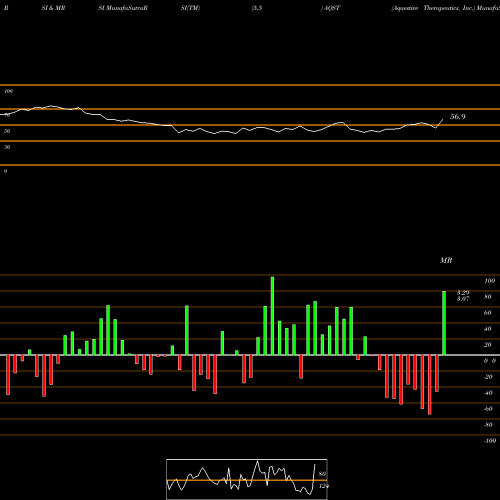Click the 3.07 value beside last bar
500x500 pixels.
point(463,298)
